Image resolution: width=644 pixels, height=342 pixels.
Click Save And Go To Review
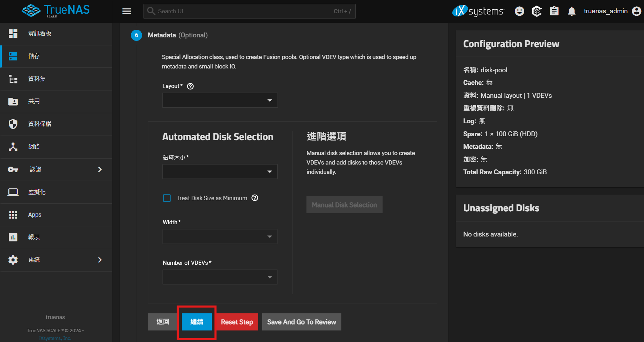(301, 322)
